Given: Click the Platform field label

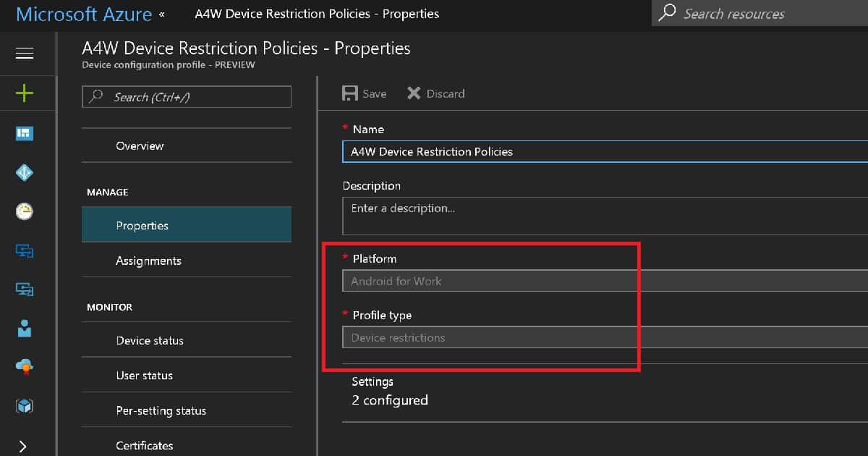Looking at the screenshot, I should [375, 258].
